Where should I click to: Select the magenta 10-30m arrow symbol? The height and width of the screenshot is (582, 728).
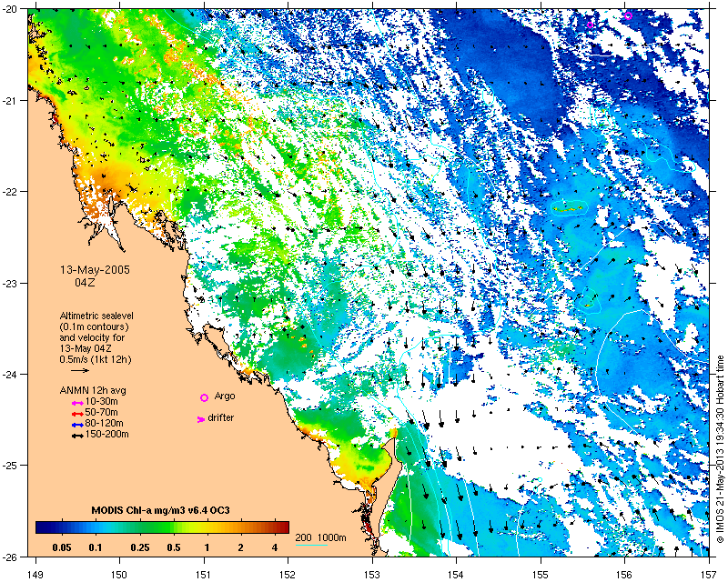(77, 403)
